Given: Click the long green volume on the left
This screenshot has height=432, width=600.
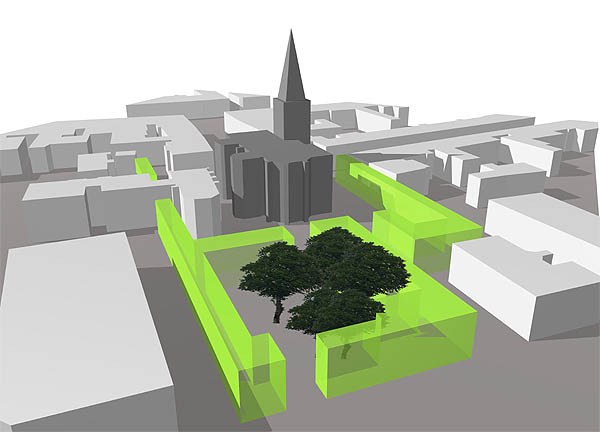Looking at the screenshot, I should point(215,310).
